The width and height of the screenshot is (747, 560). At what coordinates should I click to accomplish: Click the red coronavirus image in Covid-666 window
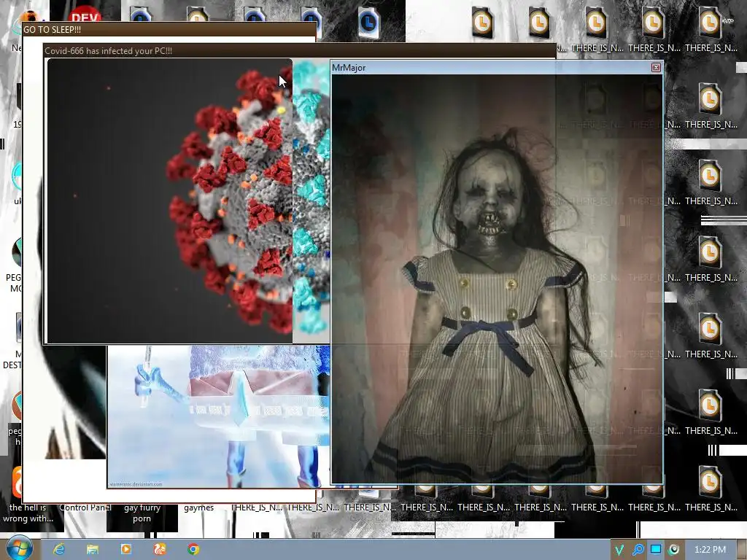[x=169, y=201]
